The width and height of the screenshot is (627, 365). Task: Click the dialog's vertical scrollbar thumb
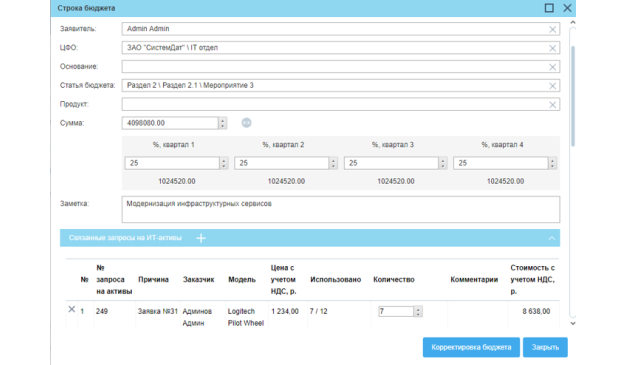pyautogui.click(x=573, y=96)
